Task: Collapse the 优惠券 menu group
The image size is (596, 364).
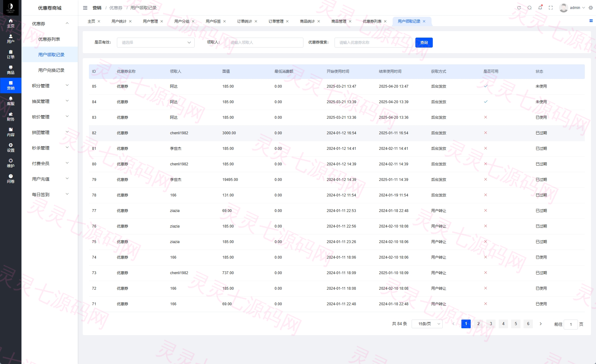Action: click(x=50, y=24)
